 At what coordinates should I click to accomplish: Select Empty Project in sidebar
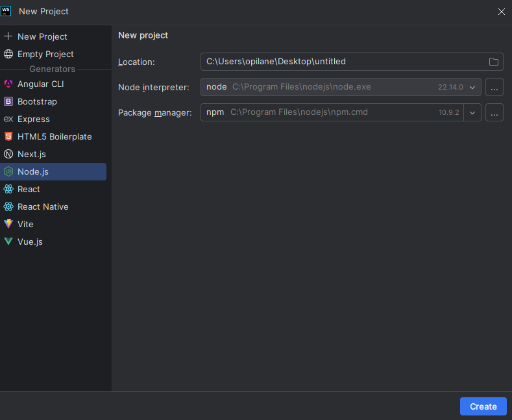[x=53, y=55]
